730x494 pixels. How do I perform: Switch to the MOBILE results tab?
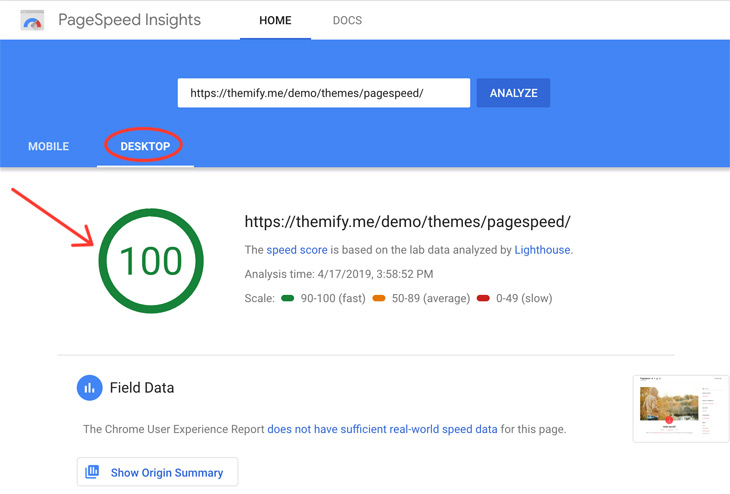click(x=48, y=146)
